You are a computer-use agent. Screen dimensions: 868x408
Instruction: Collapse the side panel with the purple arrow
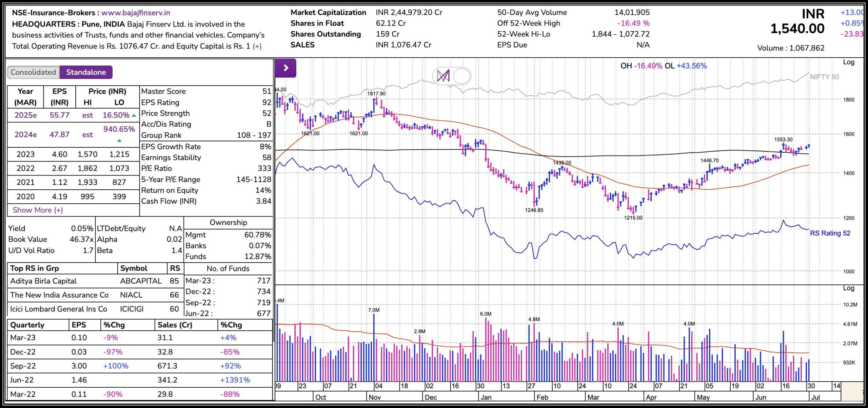(x=285, y=68)
